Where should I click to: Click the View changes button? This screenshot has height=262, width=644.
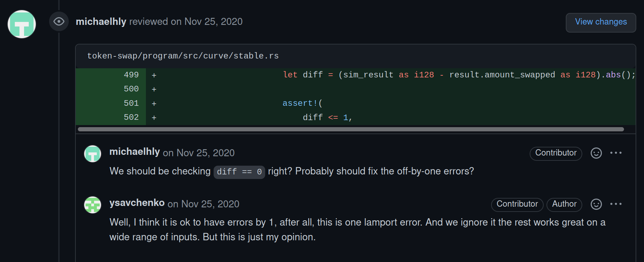[x=601, y=22]
